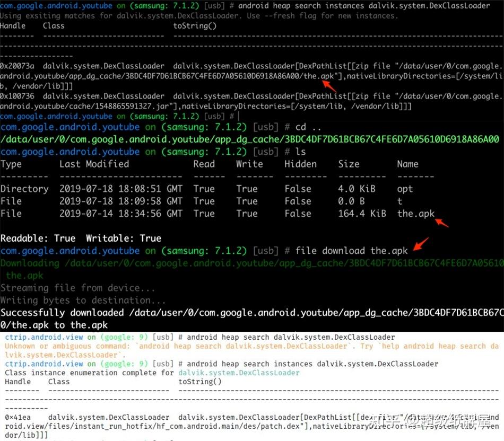Click '1548865591327.jar' path line
Image resolution: width=504 pixels, height=441 pixels.
pyautogui.click(x=206, y=107)
